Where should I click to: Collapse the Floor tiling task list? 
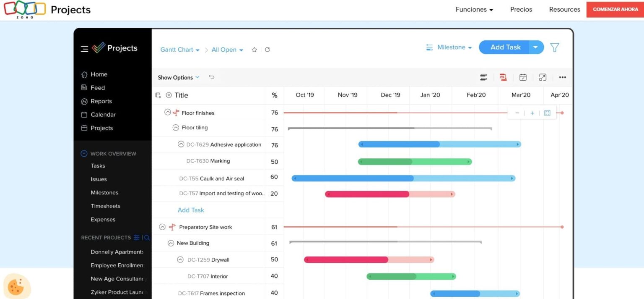coord(176,128)
